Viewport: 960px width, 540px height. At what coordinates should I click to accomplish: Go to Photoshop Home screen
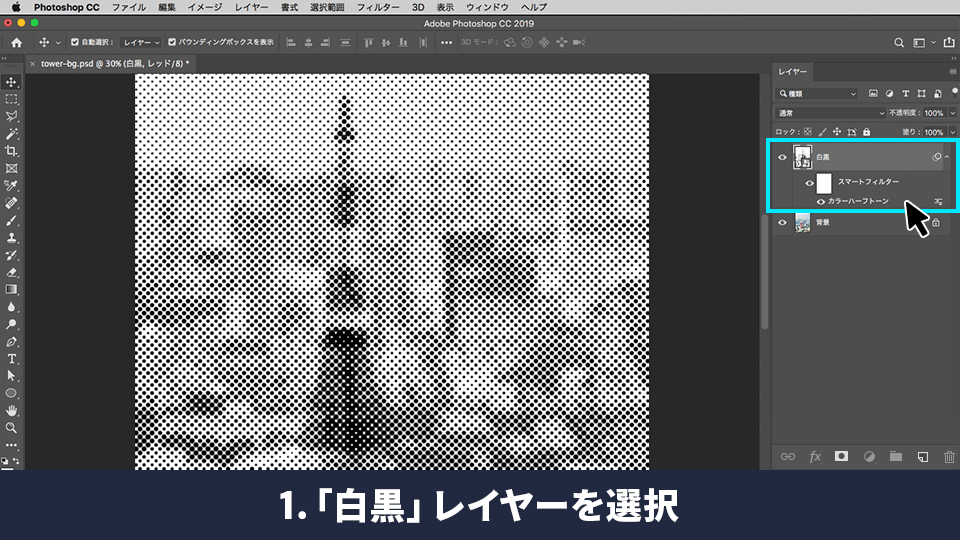coord(17,42)
